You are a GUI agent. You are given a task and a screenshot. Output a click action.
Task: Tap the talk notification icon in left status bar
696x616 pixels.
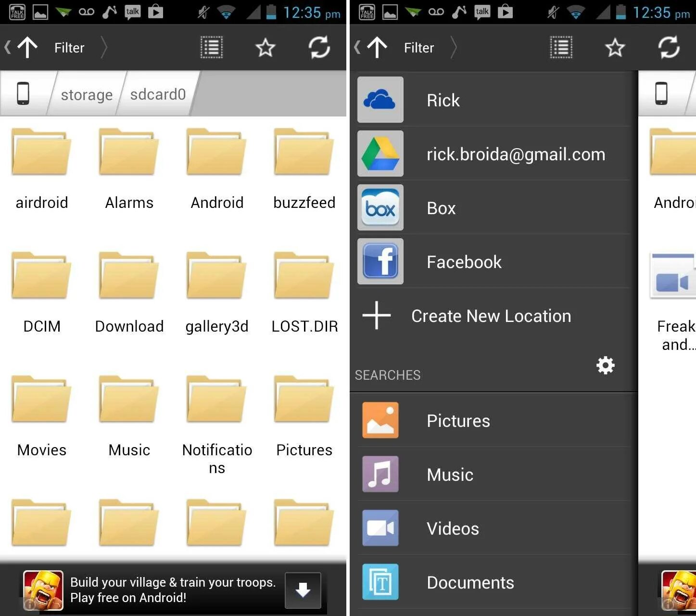132,12
